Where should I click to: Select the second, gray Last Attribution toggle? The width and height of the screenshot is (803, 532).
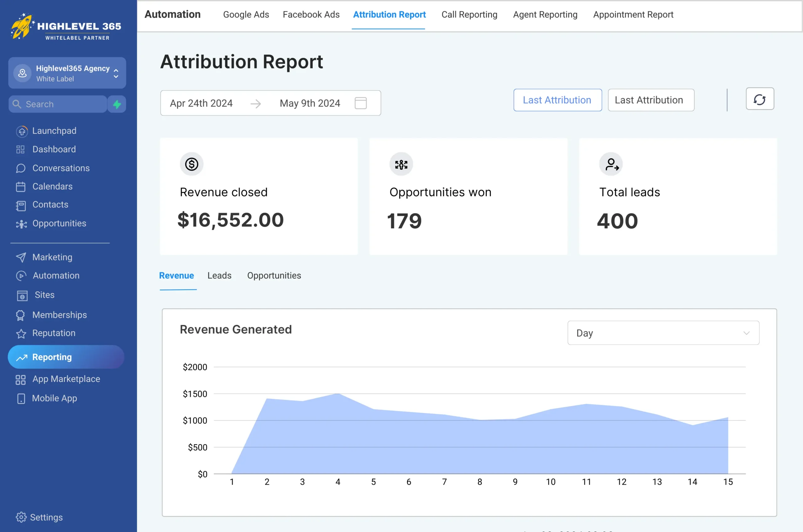click(651, 100)
